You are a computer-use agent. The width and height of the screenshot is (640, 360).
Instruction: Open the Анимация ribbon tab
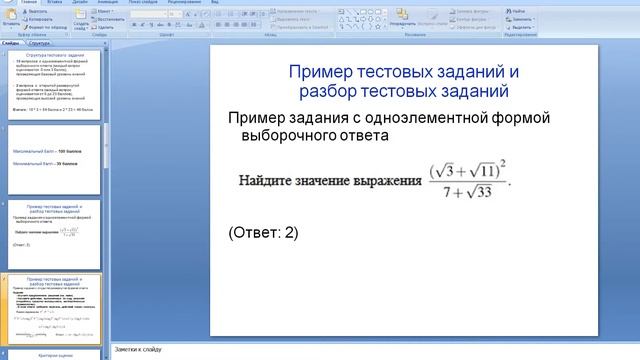tap(107, 2)
